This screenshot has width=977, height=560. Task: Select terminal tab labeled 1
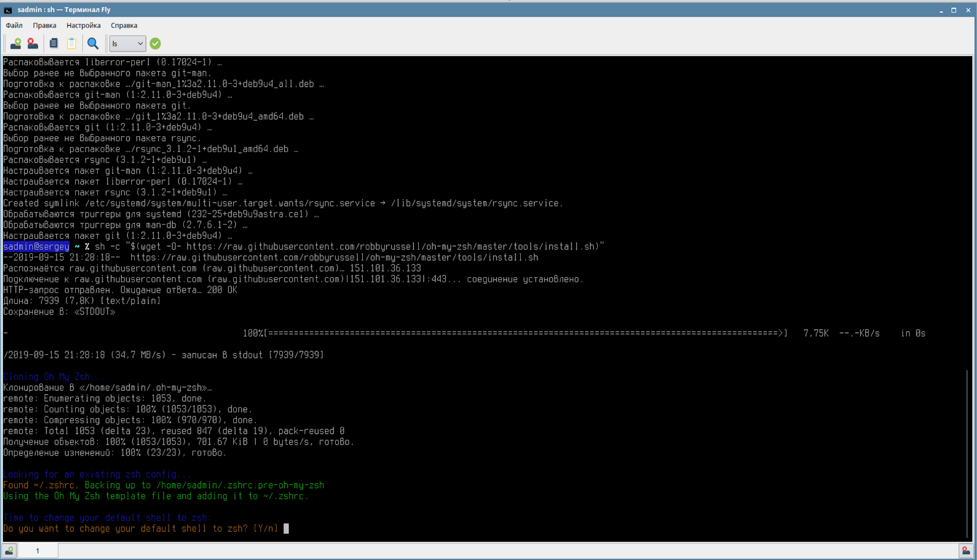[38, 550]
